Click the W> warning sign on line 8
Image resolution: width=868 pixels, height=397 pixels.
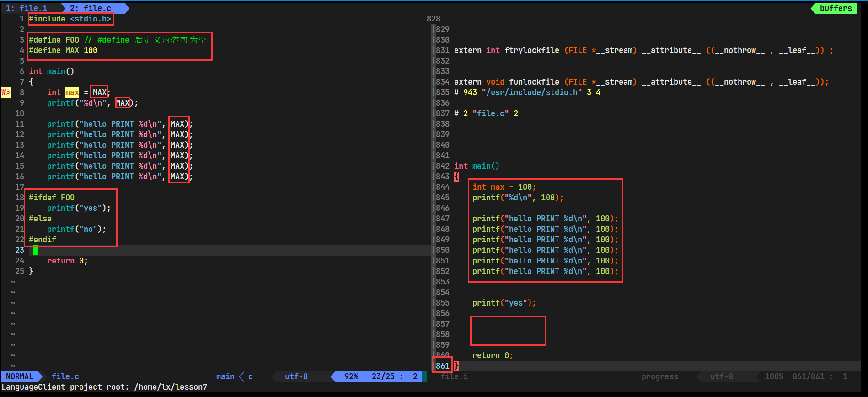6,92
